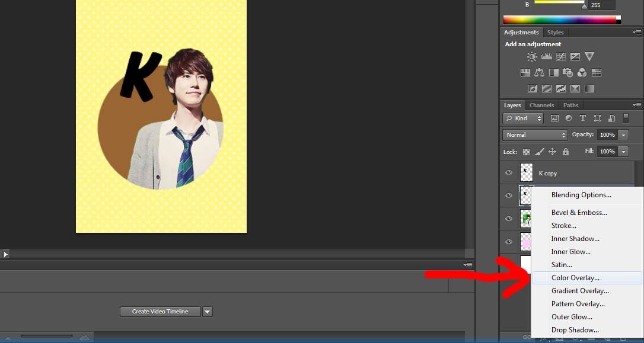Hide the K copy layer
644x343 pixels.
click(x=509, y=172)
